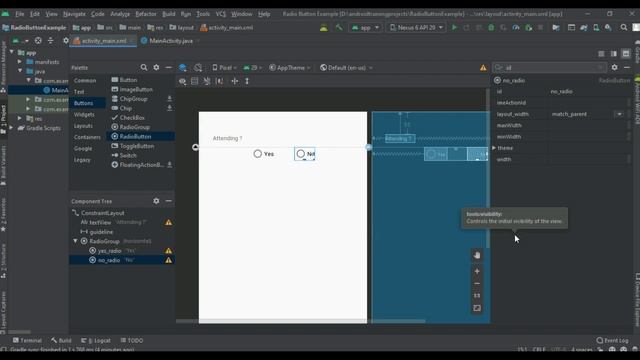This screenshot has width=640, height=360.
Task: Open Component Tree settings gear
Action: pos(156,201)
